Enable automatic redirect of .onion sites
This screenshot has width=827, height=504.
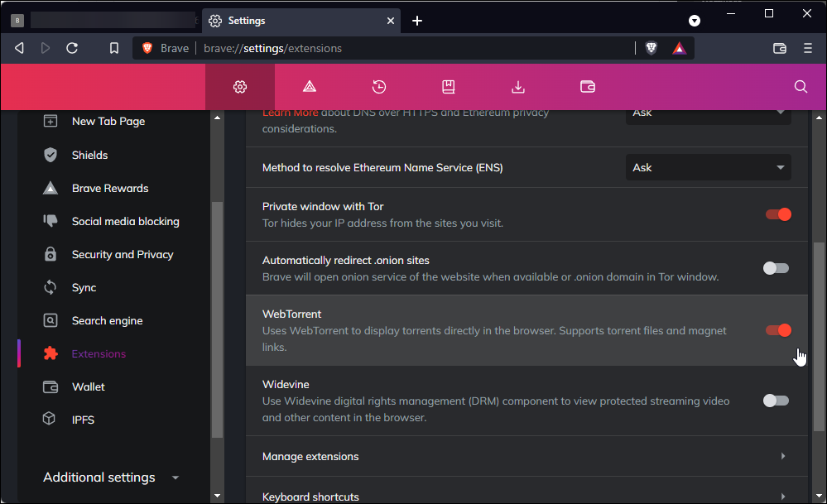776,267
